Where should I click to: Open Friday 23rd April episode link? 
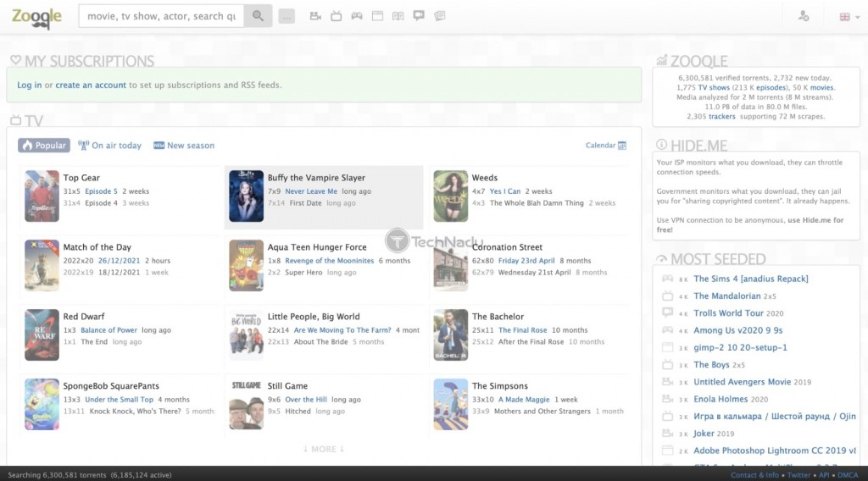coord(526,261)
